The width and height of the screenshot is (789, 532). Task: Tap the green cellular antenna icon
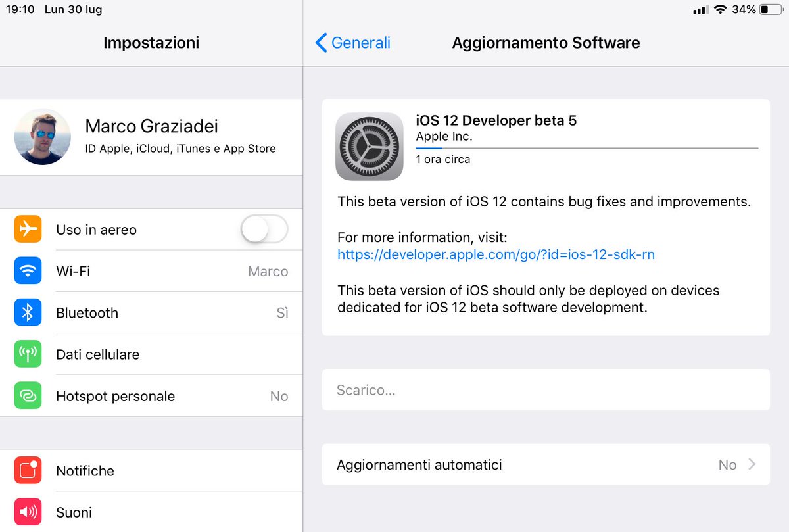coord(28,354)
